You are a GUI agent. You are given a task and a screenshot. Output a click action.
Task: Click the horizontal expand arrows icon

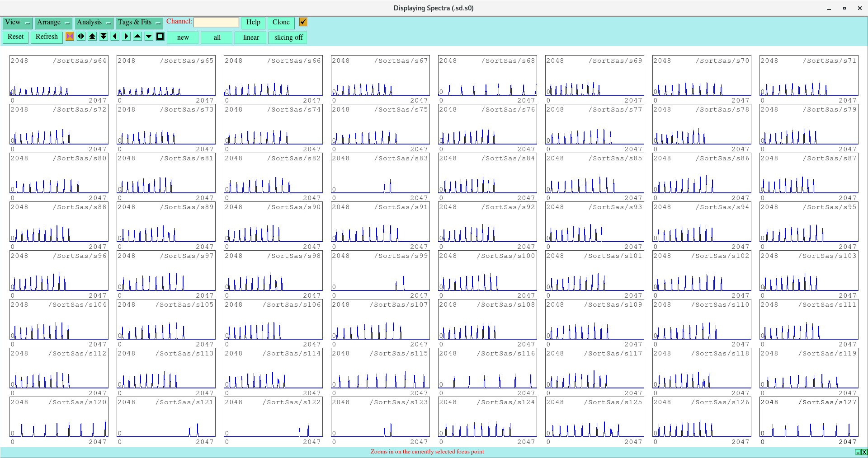pos(81,37)
